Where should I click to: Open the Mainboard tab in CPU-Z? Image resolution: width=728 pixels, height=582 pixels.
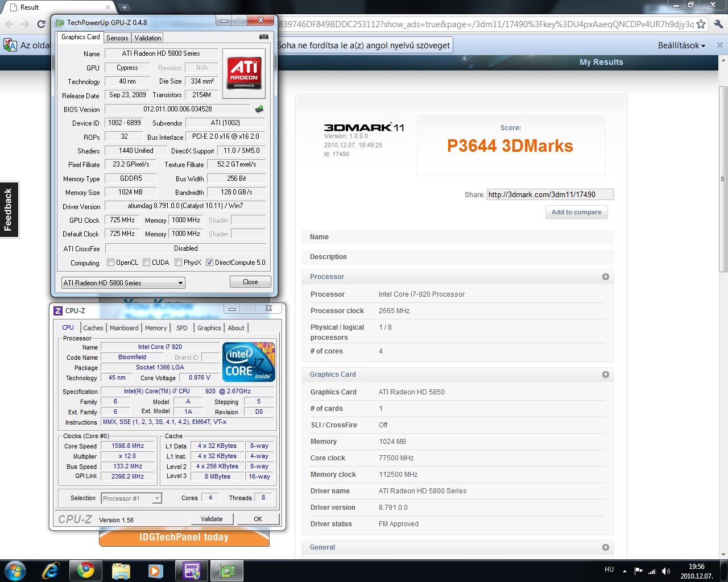tap(124, 328)
